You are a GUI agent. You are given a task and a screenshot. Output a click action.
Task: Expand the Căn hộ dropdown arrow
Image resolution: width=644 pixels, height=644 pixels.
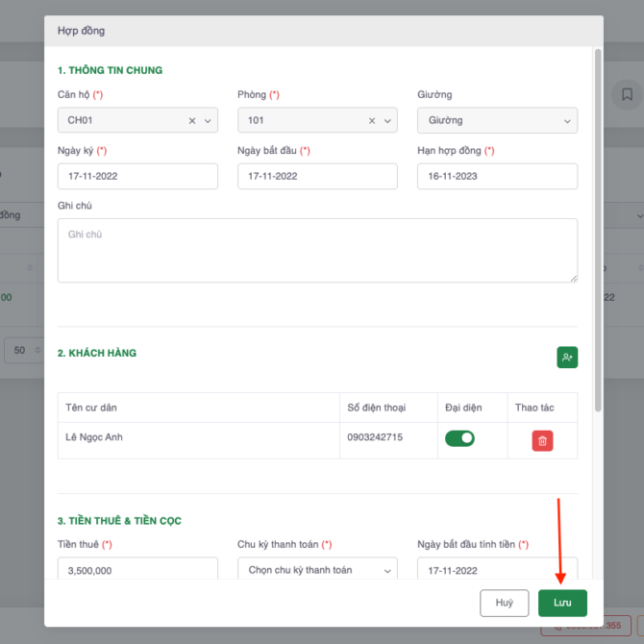point(207,121)
